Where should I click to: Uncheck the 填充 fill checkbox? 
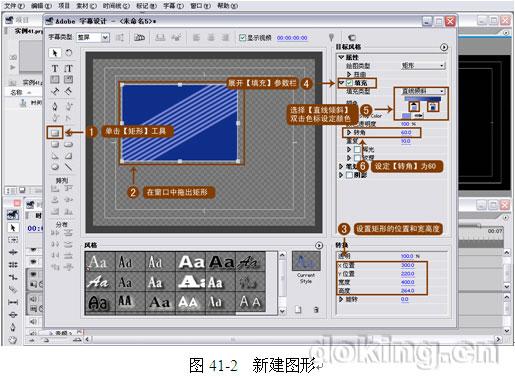(349, 83)
